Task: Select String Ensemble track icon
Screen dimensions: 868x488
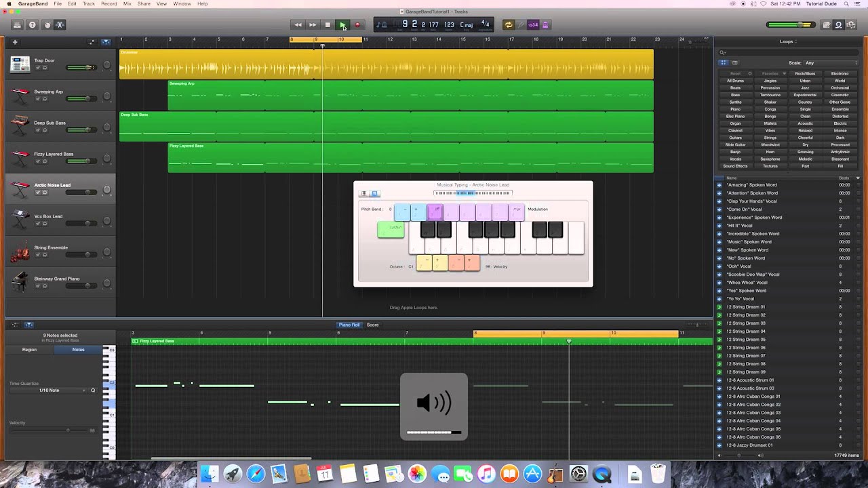Action: click(x=20, y=251)
